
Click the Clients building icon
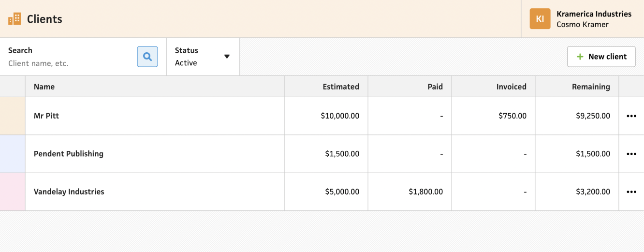click(15, 19)
